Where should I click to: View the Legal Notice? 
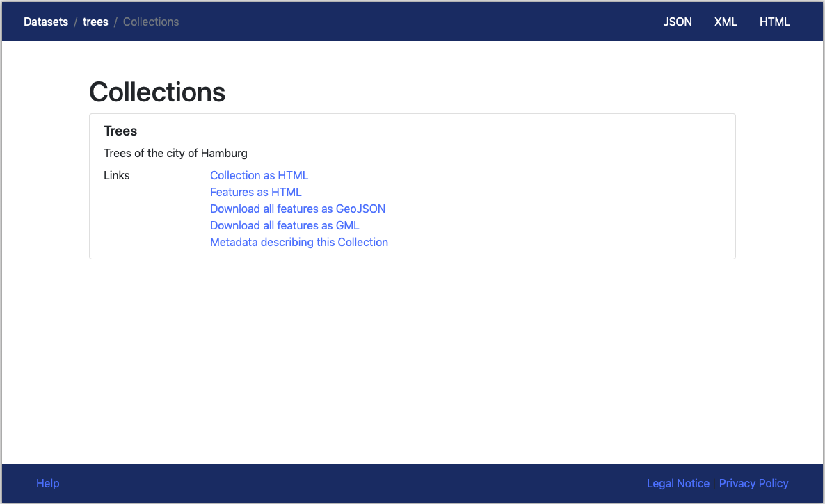[x=678, y=483]
